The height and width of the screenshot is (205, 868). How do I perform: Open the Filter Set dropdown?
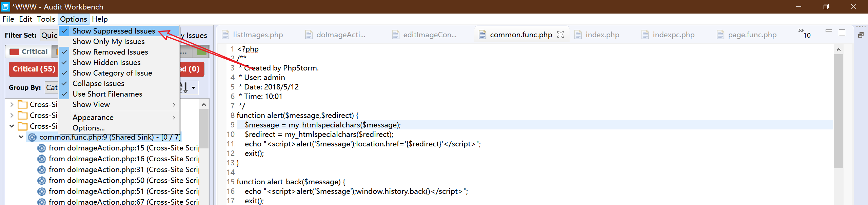tap(49, 35)
